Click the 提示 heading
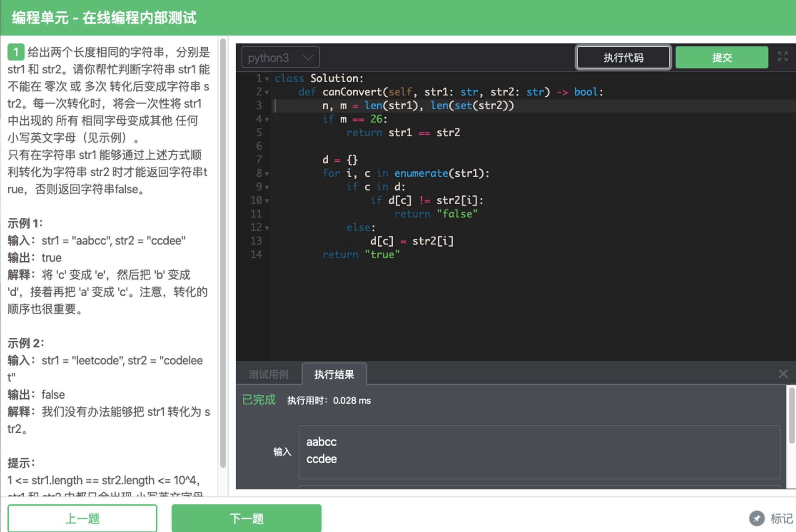Screen dimensions: 796x532 21,463
